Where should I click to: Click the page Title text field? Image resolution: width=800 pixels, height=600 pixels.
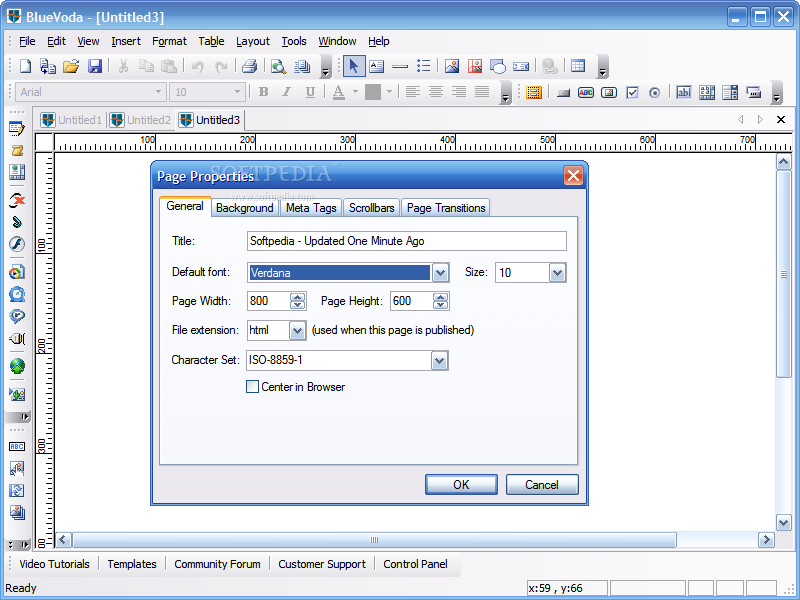(406, 241)
